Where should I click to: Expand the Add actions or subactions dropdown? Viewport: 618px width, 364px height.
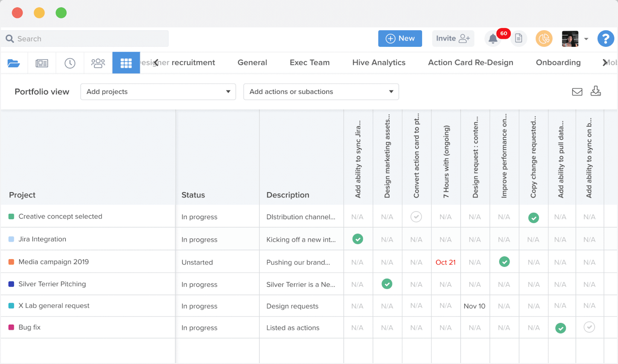click(x=321, y=91)
